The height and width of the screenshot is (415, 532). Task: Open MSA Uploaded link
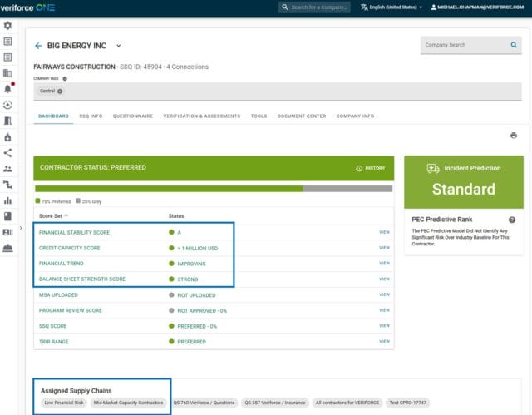[x=58, y=295]
